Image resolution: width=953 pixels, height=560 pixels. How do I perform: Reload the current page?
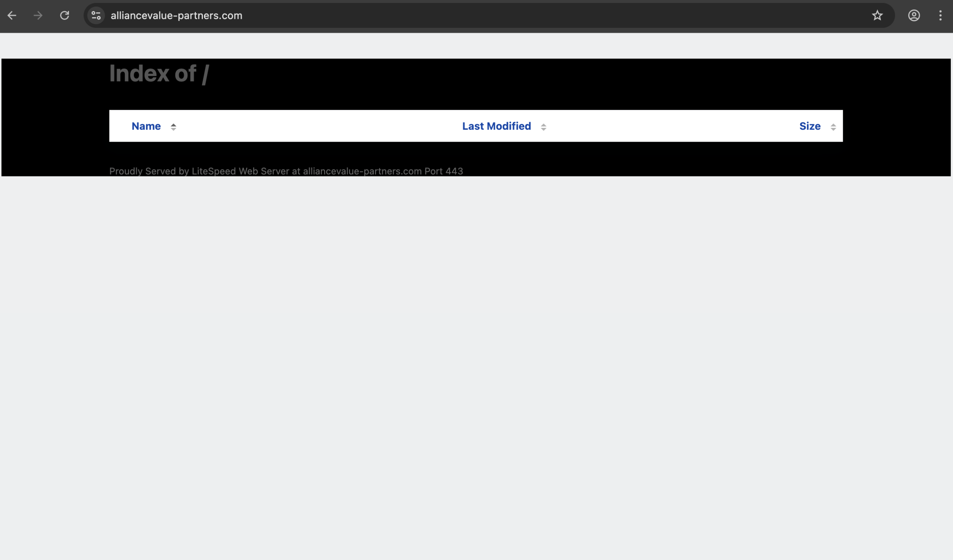point(65,16)
